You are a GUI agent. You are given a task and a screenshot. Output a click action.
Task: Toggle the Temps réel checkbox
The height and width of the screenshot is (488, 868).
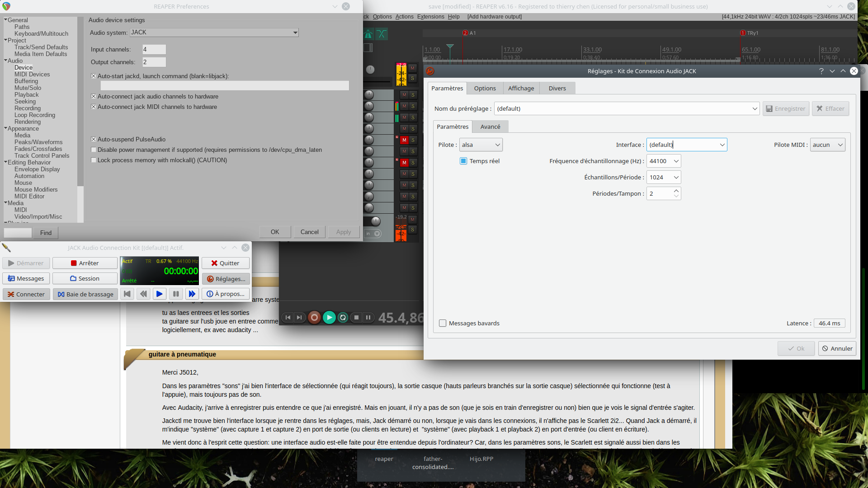463,161
